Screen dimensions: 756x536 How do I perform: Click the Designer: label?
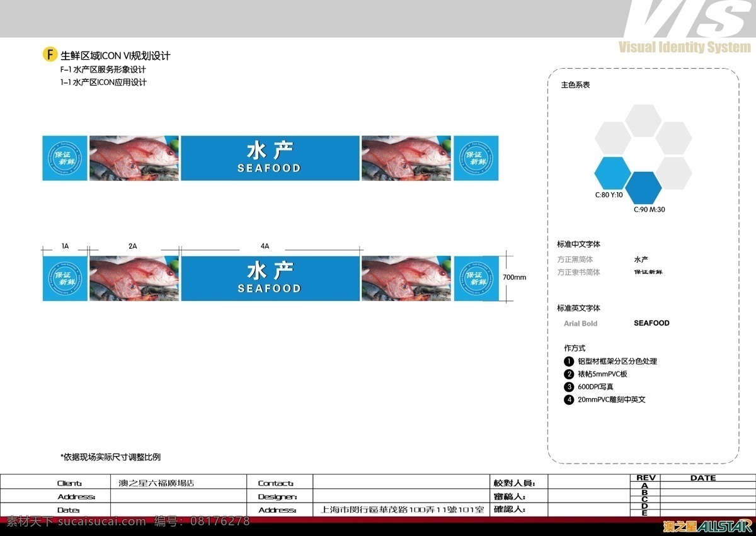click(278, 496)
